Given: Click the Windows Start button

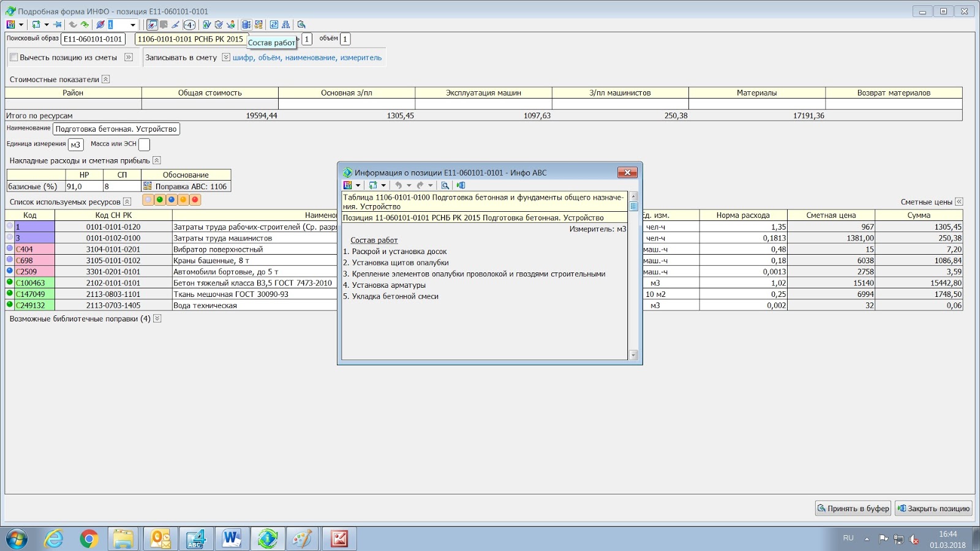Looking at the screenshot, I should (x=17, y=539).
